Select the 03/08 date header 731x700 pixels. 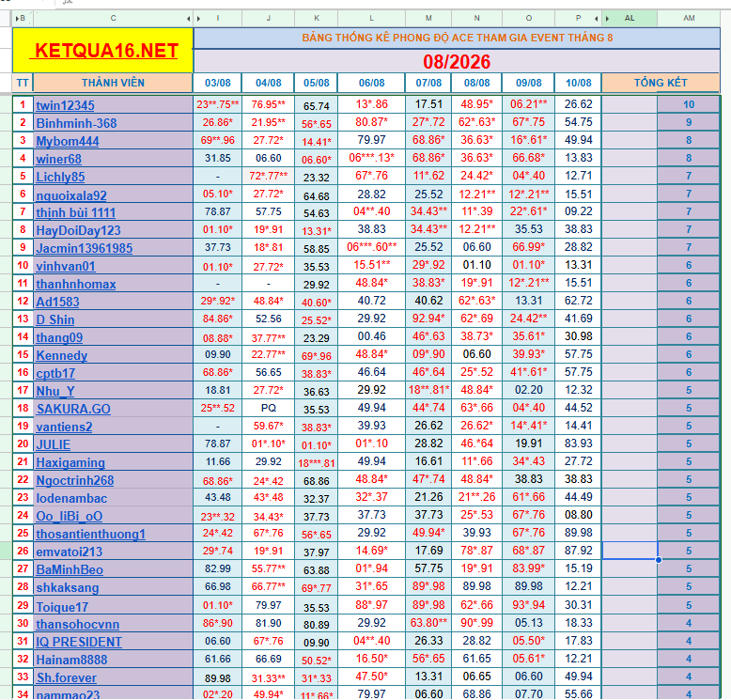(x=218, y=83)
